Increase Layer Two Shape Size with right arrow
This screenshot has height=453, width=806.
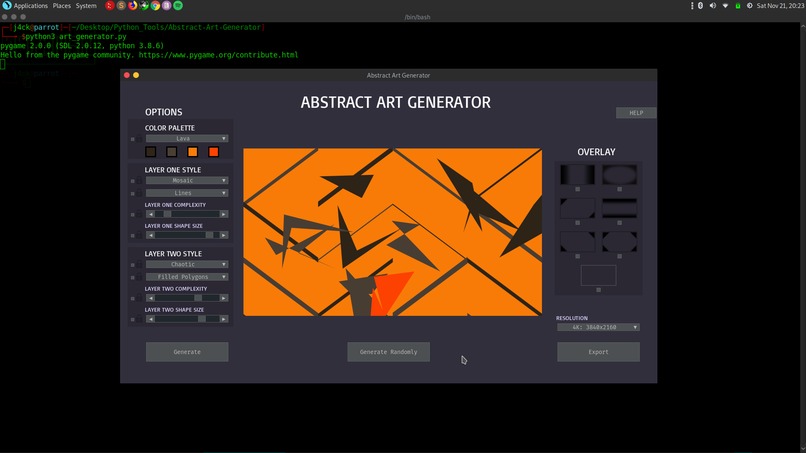tap(224, 319)
